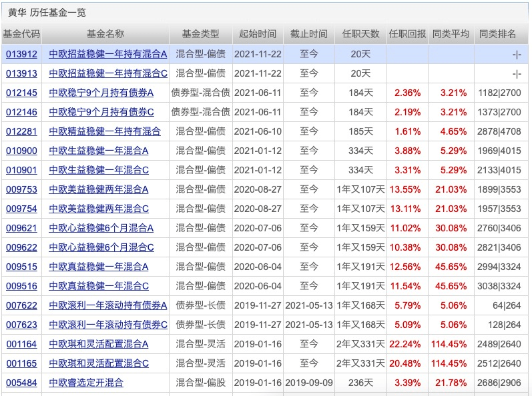Select the 185天 tenure cell

[360, 131]
